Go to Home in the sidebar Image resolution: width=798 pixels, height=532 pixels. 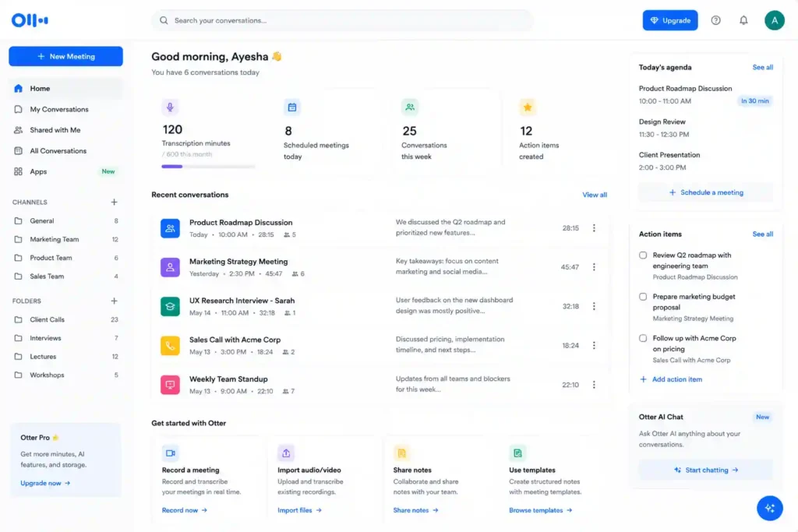(x=65, y=89)
